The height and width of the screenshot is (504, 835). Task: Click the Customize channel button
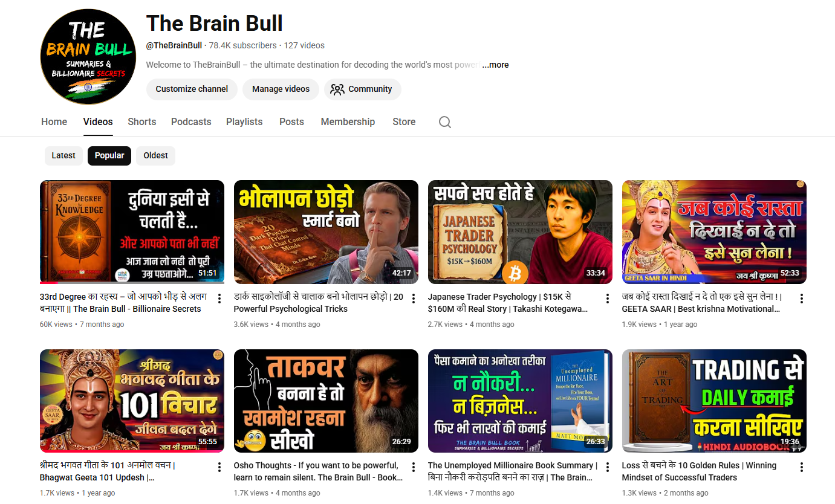[192, 89]
